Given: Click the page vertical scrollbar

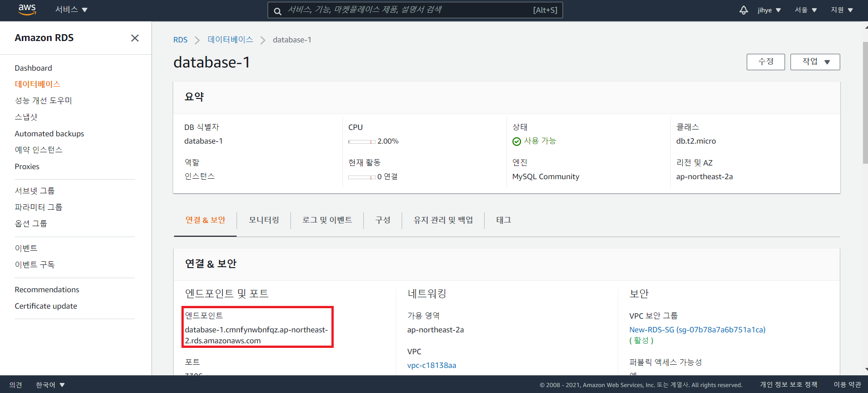Looking at the screenshot, I should point(865,103).
